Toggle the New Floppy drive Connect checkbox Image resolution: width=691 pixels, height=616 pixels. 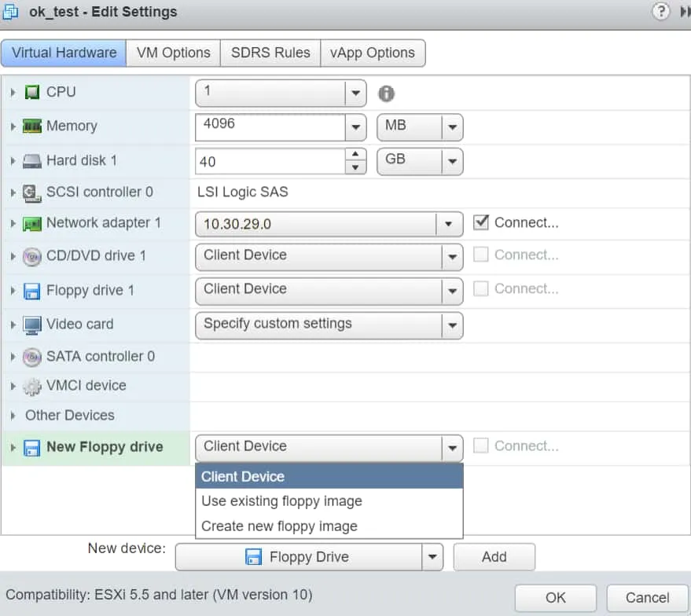(x=481, y=446)
